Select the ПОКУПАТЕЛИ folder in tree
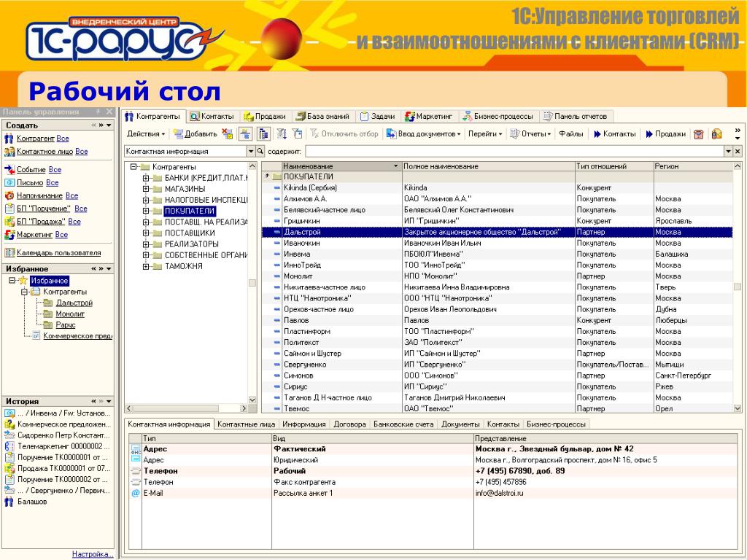The image size is (747, 560). [190, 211]
